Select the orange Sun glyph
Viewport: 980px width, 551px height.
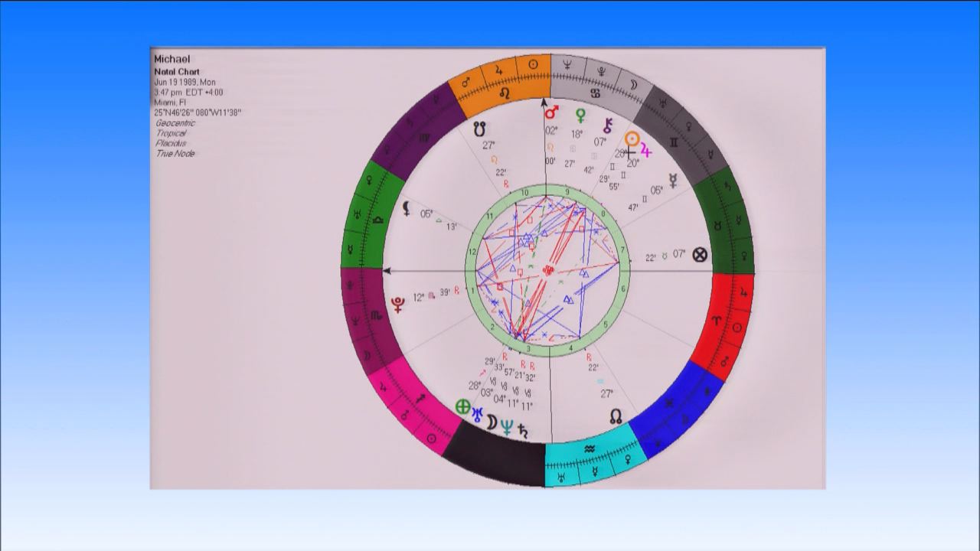(632, 139)
